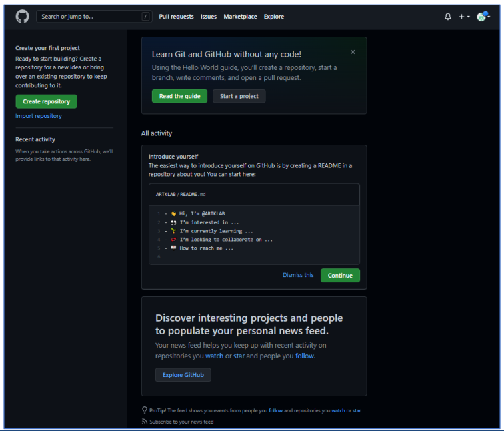
Task: Click the Create repository button
Action: pos(46,101)
